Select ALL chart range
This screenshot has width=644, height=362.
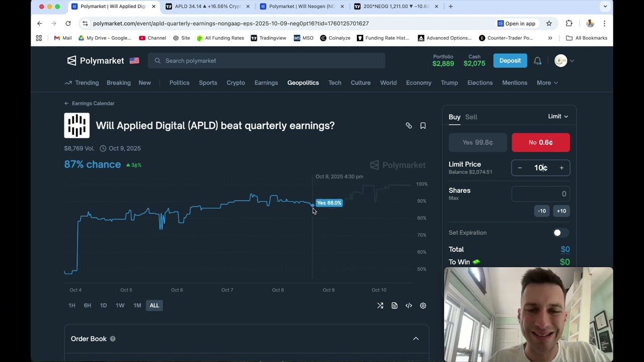pyautogui.click(x=154, y=306)
